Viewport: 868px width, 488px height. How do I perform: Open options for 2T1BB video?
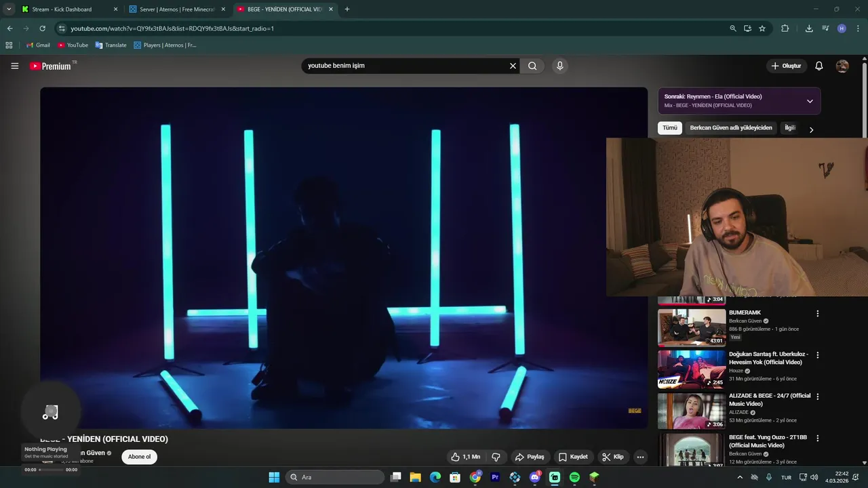click(817, 438)
